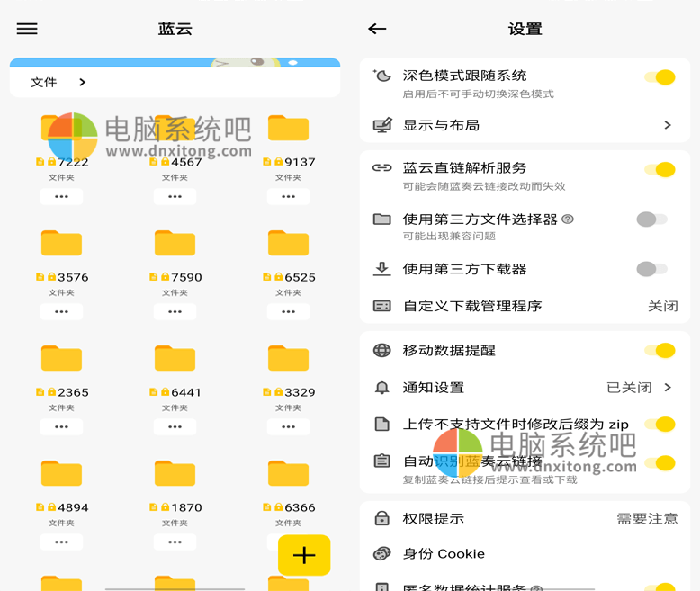700x591 pixels.
Task: Open 权限提示 setting
Action: point(525,518)
